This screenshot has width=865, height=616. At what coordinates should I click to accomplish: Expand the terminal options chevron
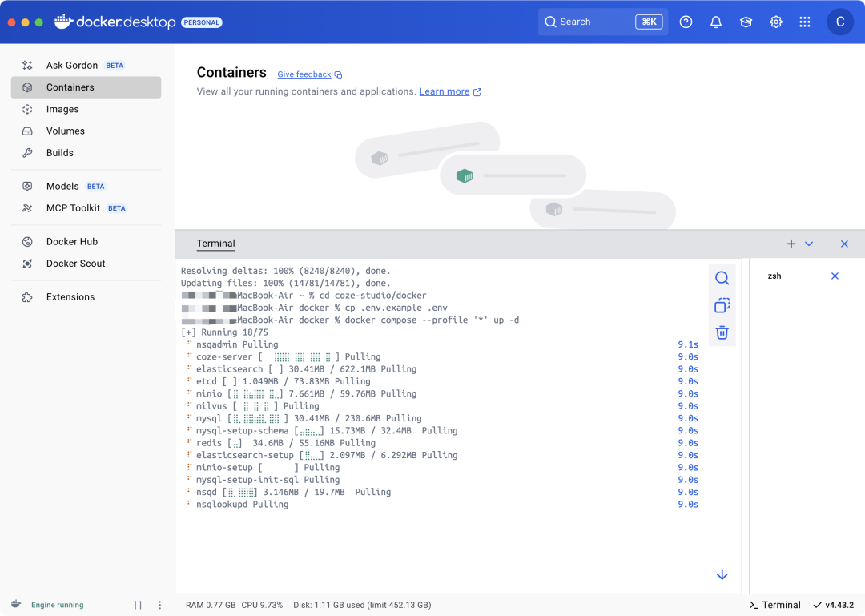pyautogui.click(x=809, y=244)
